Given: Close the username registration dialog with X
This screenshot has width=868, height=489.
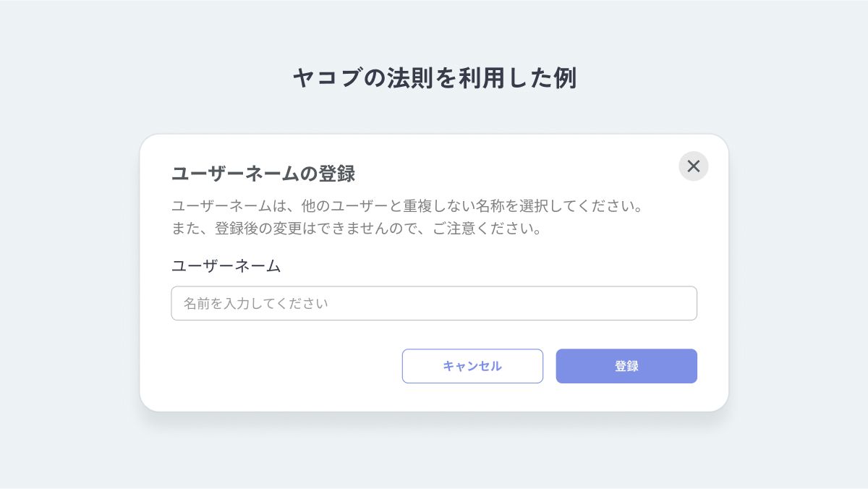Looking at the screenshot, I should [693, 166].
